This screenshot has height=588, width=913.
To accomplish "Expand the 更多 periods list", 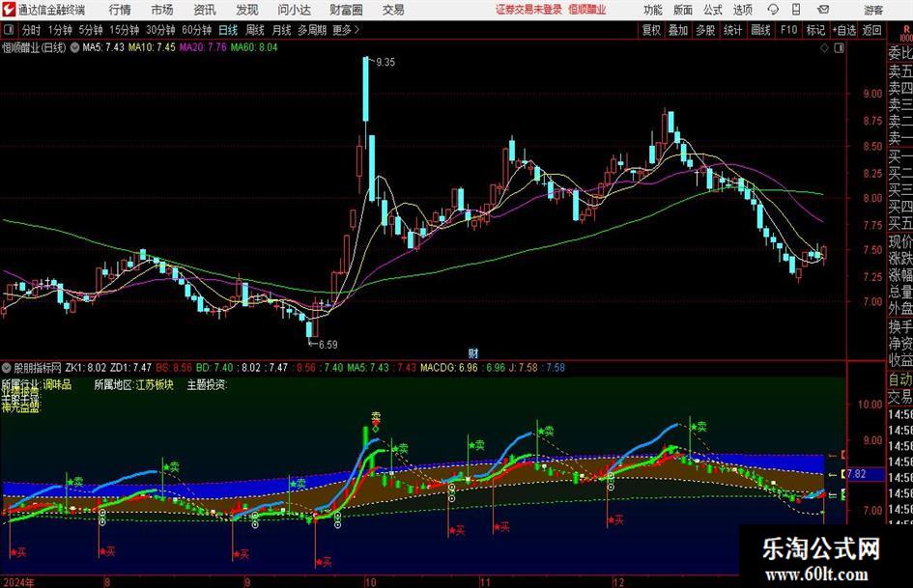I will tap(346, 30).
